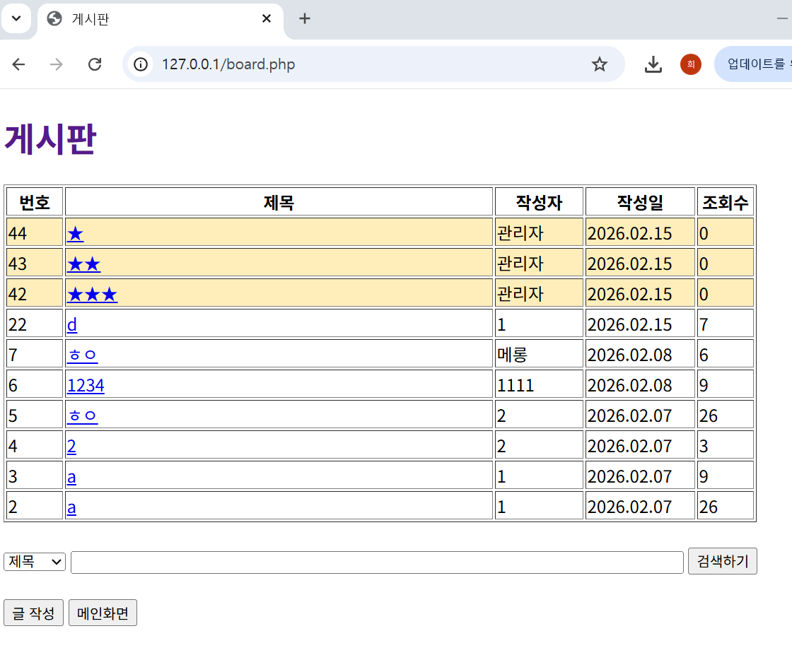Click the 글 작성 write button
Viewport: 792px width, 672px height.
(33, 613)
